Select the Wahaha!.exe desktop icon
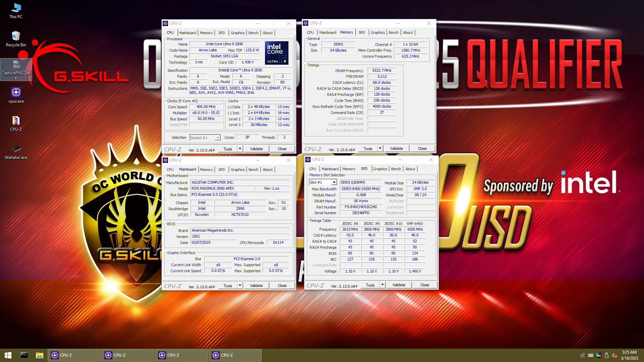Viewport: 644px width, 362px height. (x=16, y=152)
